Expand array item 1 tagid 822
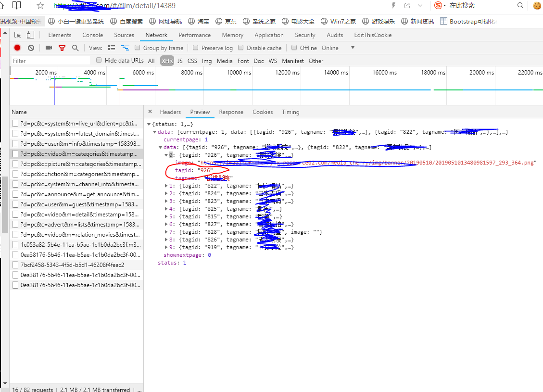Image resolution: width=543 pixels, height=392 pixels. (x=166, y=186)
